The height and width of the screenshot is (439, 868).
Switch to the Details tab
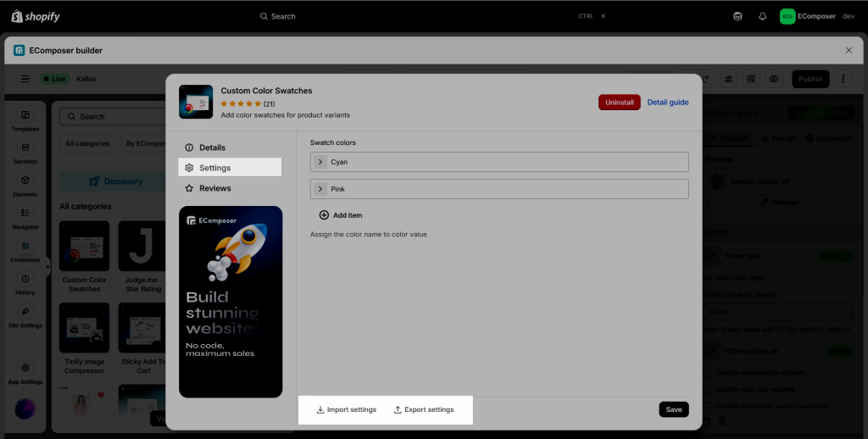[212, 147]
